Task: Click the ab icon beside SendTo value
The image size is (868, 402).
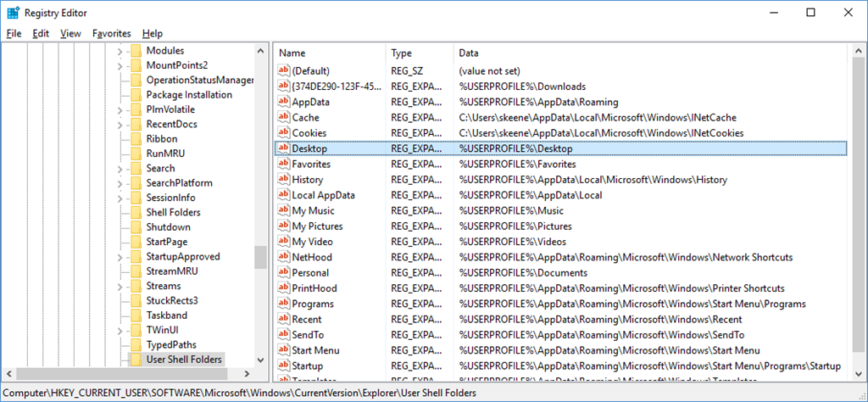Action: (x=283, y=334)
